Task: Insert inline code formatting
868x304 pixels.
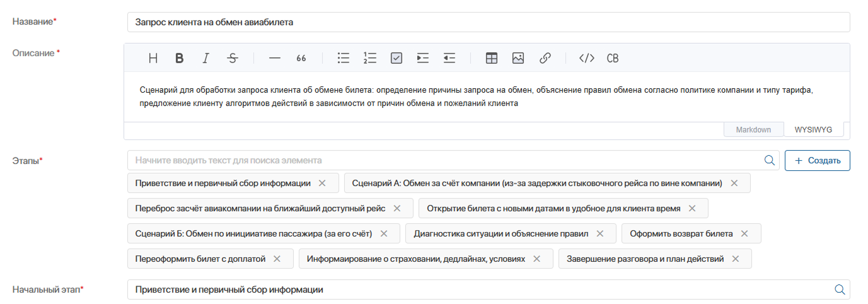Action: point(587,58)
